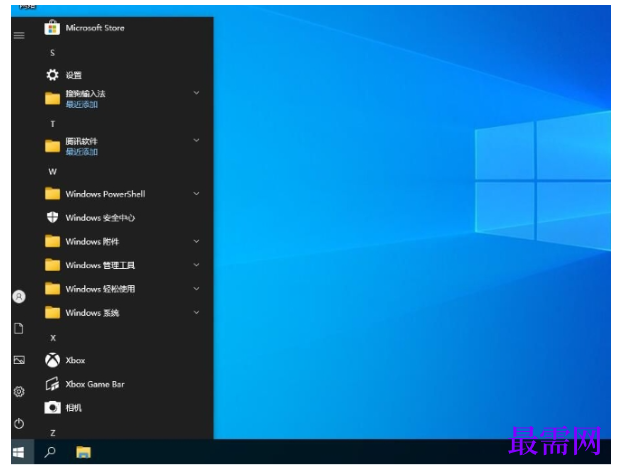Expand the Windows 轻松使用 chevron
The image size is (620, 472).
[196, 289]
